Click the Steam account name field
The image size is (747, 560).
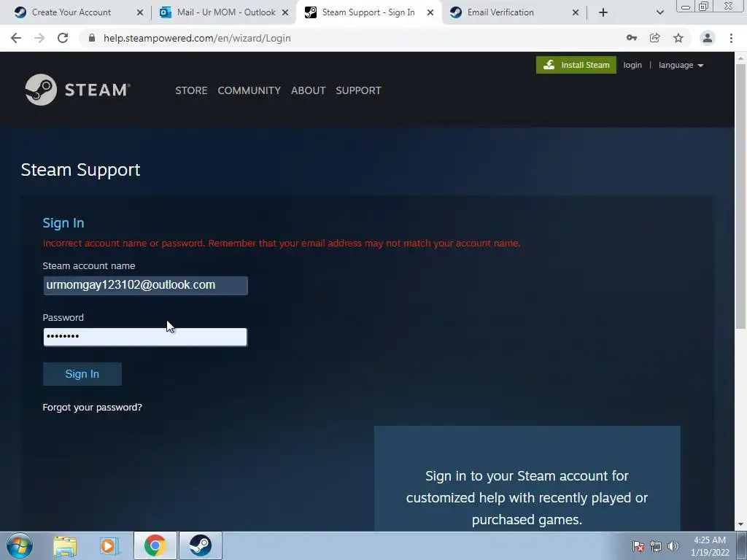(145, 285)
